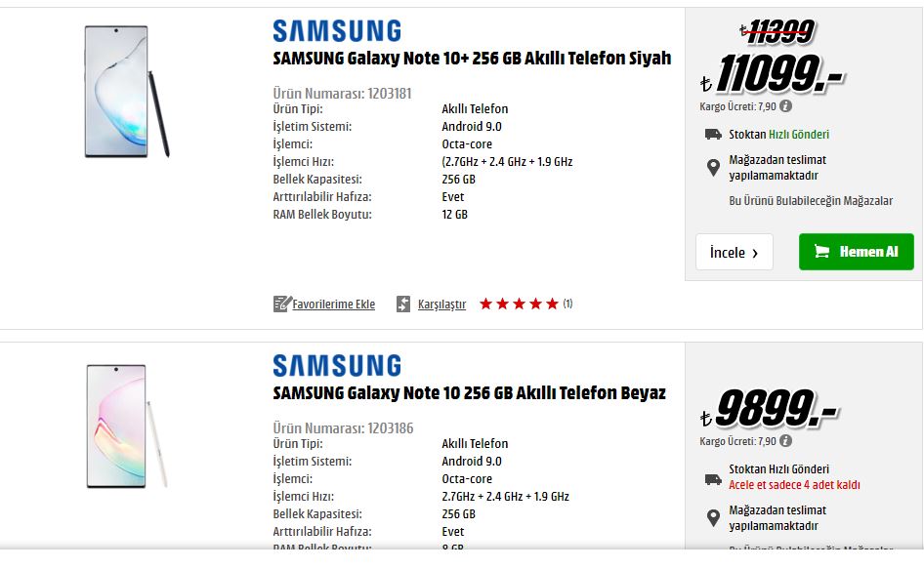Click the five-star rating for Note 10+
Viewport: 924px width, 569px height.
pos(519,305)
